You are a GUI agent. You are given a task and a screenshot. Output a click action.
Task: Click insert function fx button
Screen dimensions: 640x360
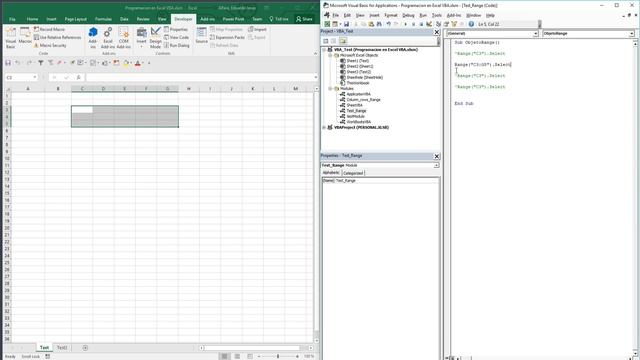(78, 77)
